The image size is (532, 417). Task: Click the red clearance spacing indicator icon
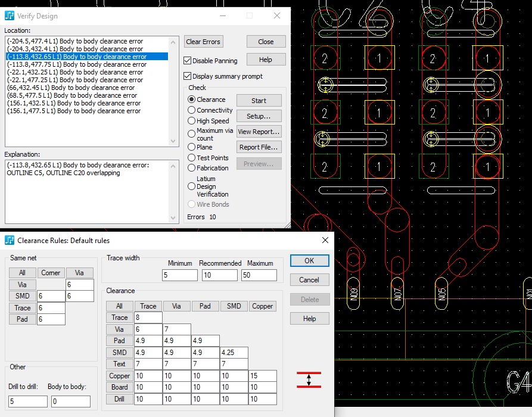point(308,379)
